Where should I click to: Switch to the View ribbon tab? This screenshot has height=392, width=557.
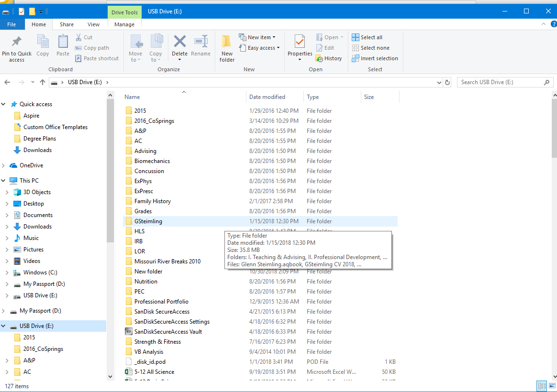pos(93,24)
